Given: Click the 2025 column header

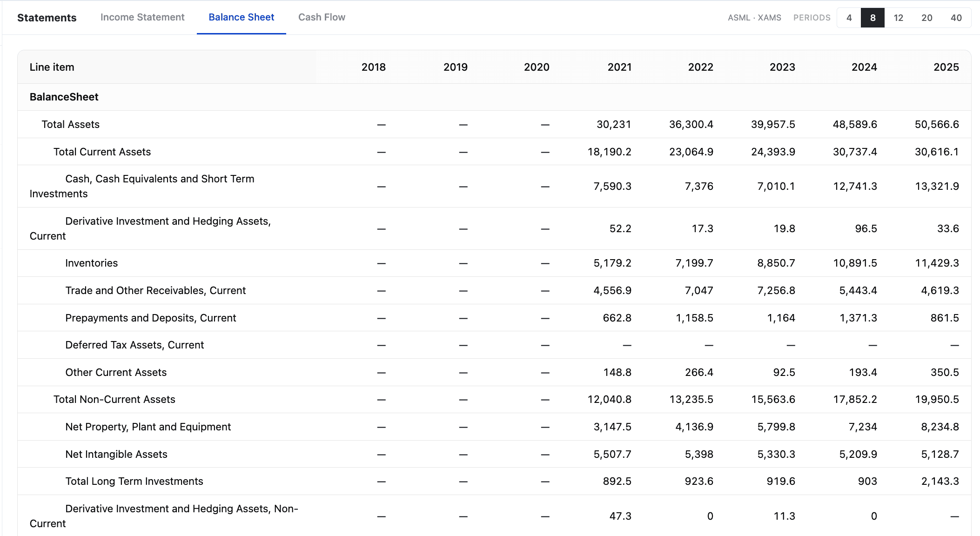Looking at the screenshot, I should (946, 67).
